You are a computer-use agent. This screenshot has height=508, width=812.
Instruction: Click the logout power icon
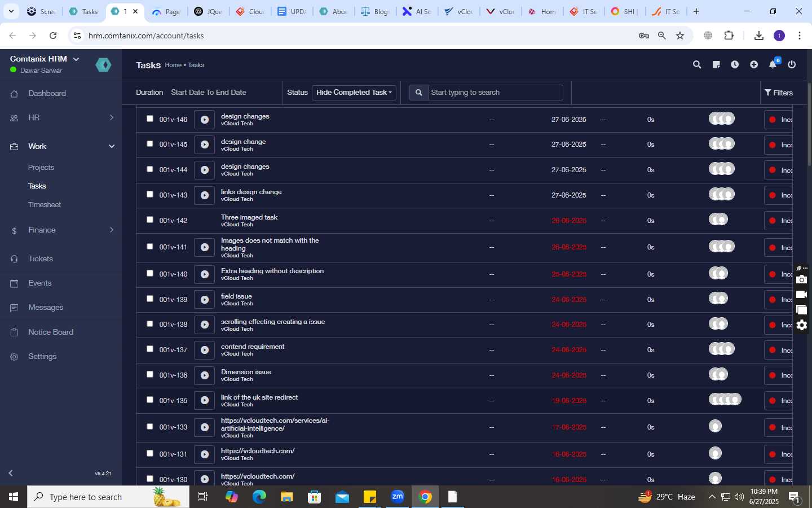[x=792, y=65]
